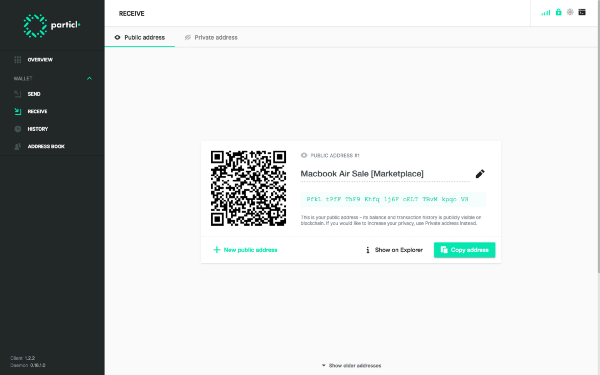This screenshot has height=375, width=600.
Task: Collapse the Wallet section chevron
Action: pos(89,78)
